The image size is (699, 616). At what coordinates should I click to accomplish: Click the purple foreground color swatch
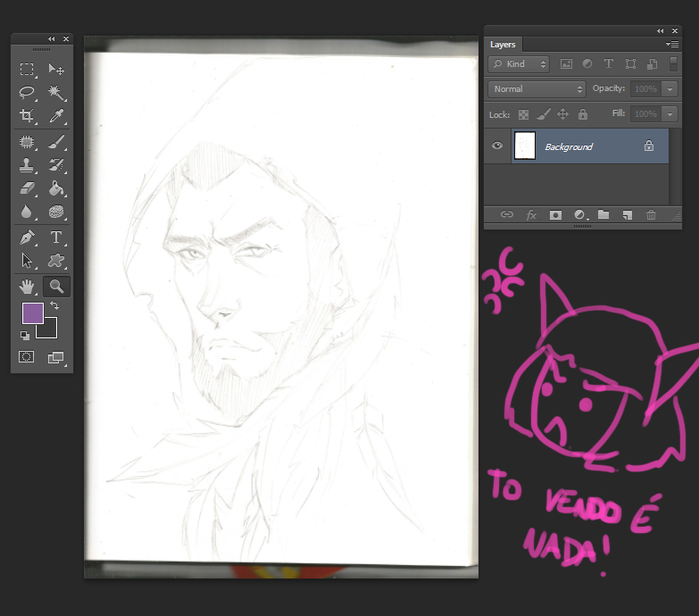pyautogui.click(x=32, y=312)
